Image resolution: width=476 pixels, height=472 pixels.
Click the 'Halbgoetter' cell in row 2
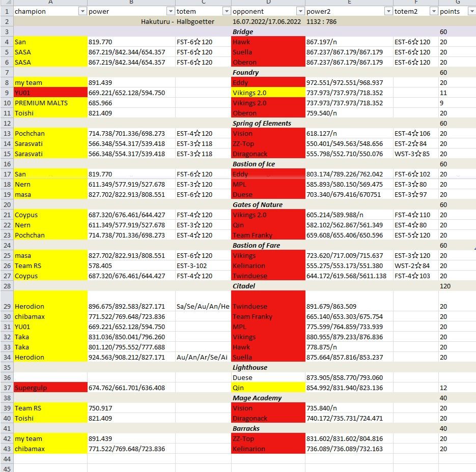pos(203,21)
